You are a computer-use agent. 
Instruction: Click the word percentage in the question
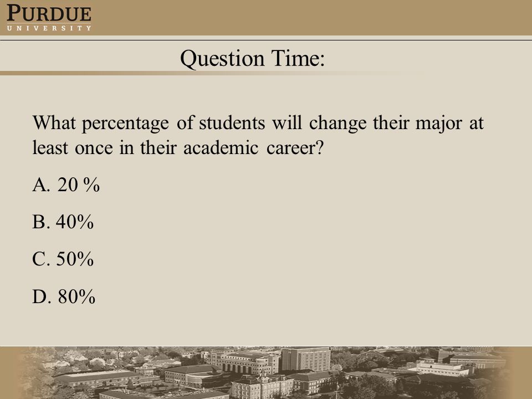pyautogui.click(x=125, y=124)
